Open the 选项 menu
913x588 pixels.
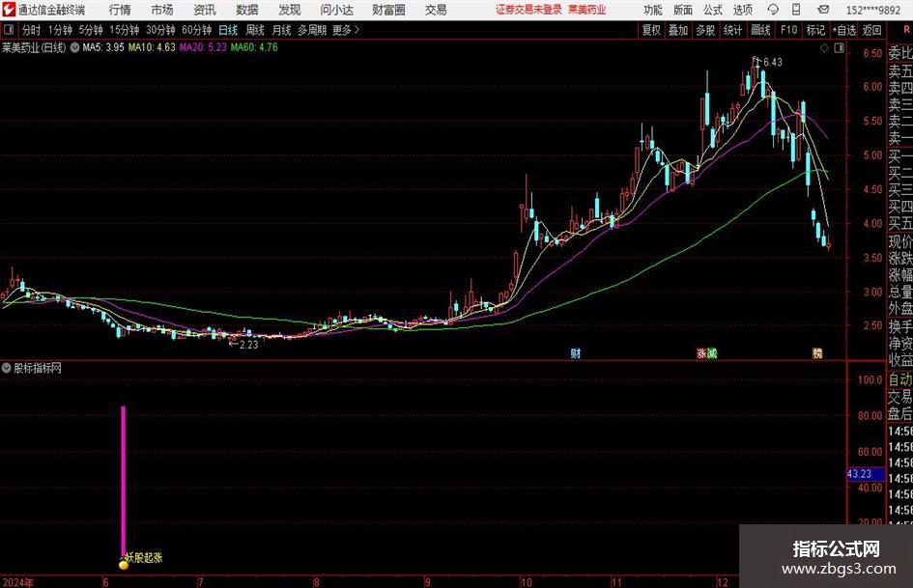(742, 10)
